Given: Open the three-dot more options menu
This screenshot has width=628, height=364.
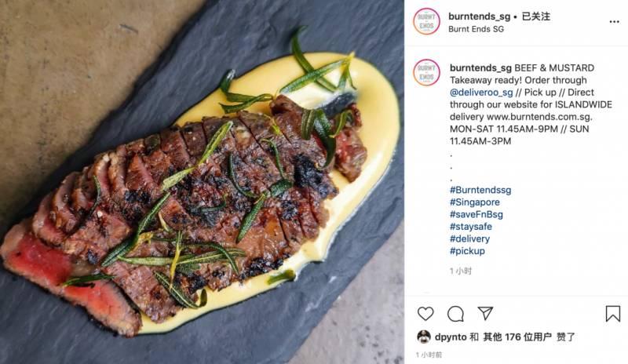Looking at the screenshot, I should 613,21.
